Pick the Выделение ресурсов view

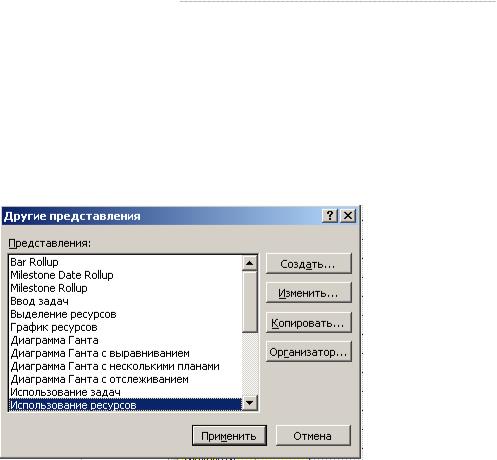pos(125,314)
